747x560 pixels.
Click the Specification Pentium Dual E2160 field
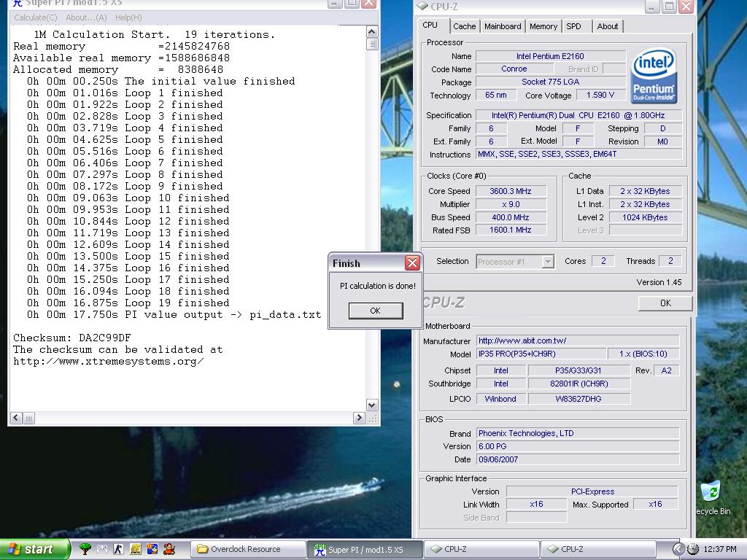578,115
